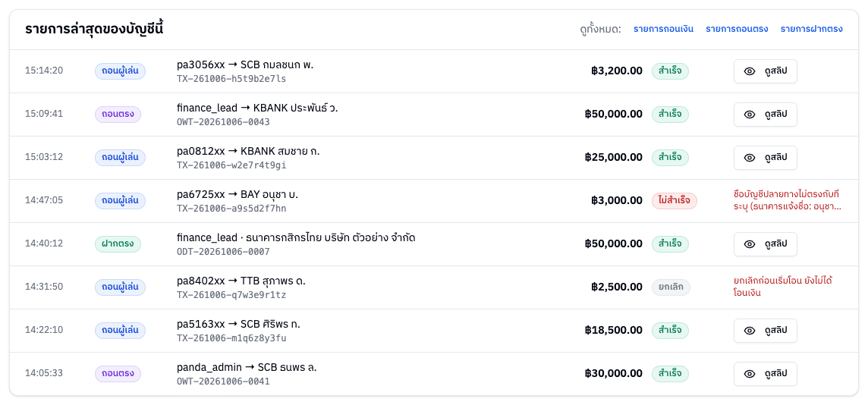Select the pa8402xx → TTB transaction row
The width and height of the screenshot is (868, 405).
click(434, 287)
